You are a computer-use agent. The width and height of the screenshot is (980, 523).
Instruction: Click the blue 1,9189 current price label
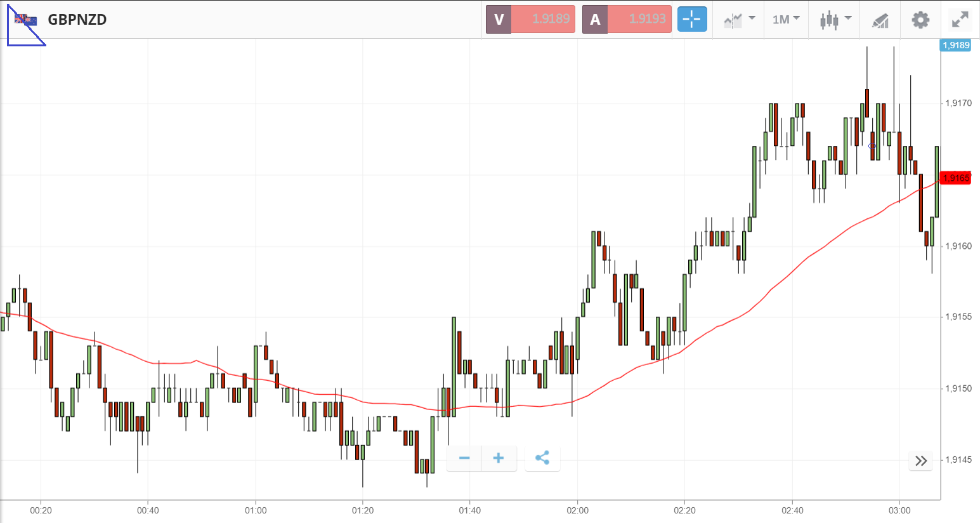[956, 45]
